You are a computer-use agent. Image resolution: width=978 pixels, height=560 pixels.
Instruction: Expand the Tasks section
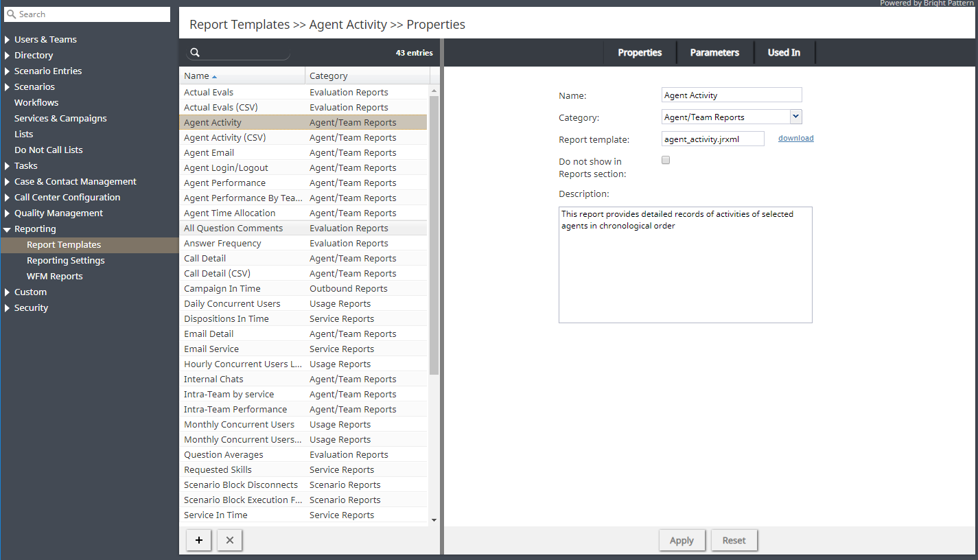click(x=8, y=166)
